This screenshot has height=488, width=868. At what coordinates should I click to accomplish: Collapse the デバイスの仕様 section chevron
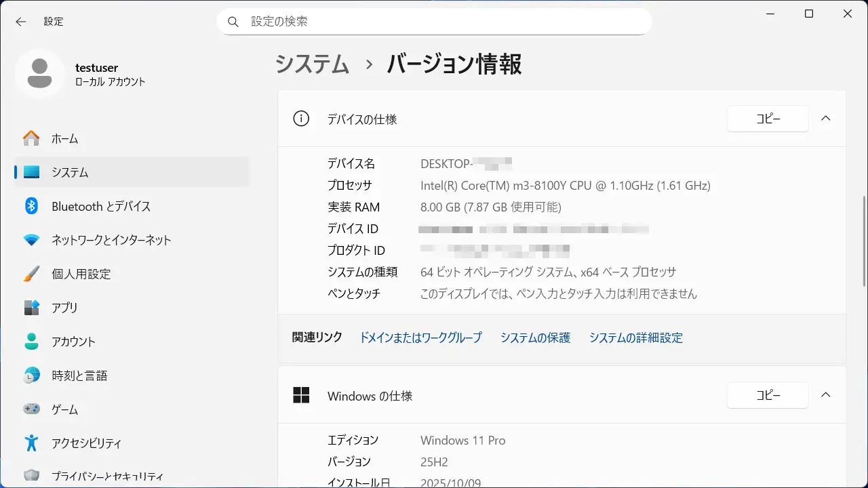[825, 119]
